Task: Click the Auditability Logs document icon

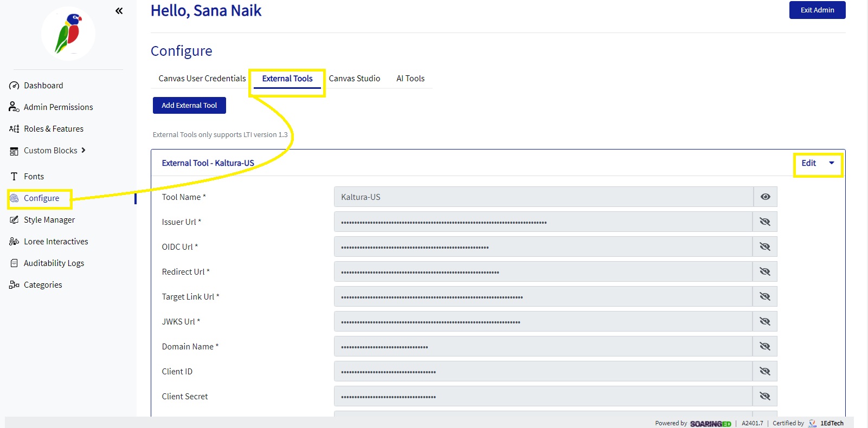Action: (x=14, y=263)
